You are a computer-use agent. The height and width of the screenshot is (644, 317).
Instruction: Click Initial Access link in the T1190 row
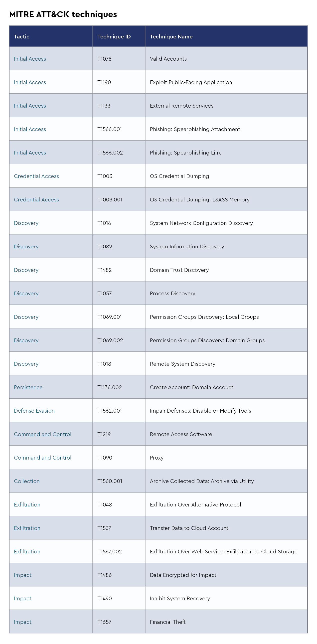click(30, 82)
